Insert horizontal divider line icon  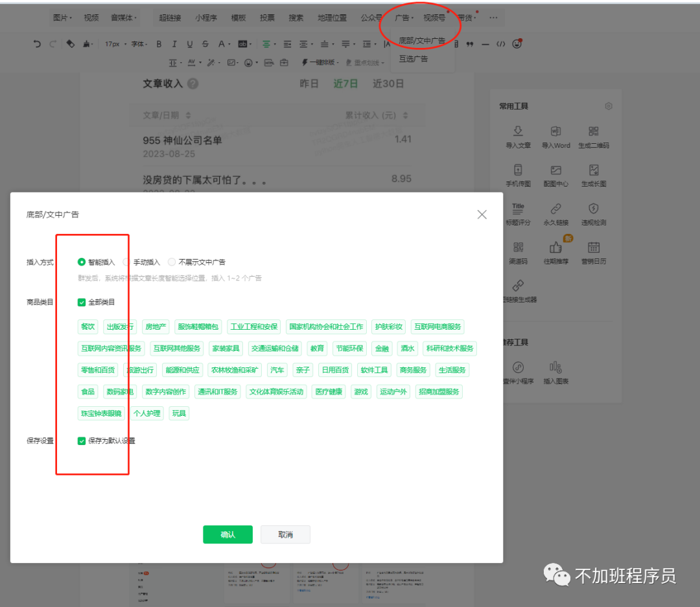click(x=485, y=44)
